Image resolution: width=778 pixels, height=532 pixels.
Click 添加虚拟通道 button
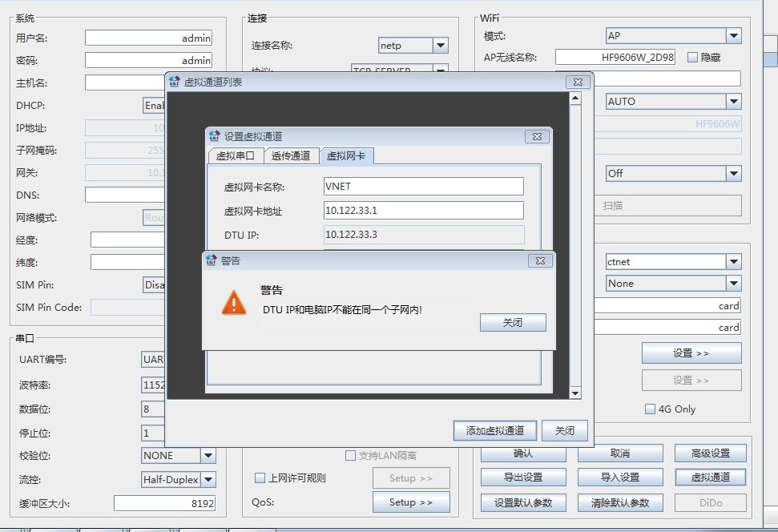494,430
